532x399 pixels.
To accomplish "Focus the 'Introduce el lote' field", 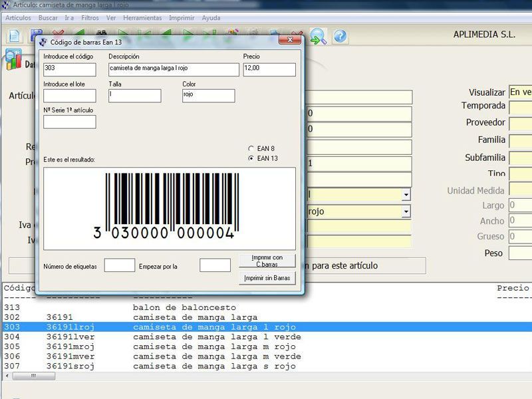I will coord(70,96).
